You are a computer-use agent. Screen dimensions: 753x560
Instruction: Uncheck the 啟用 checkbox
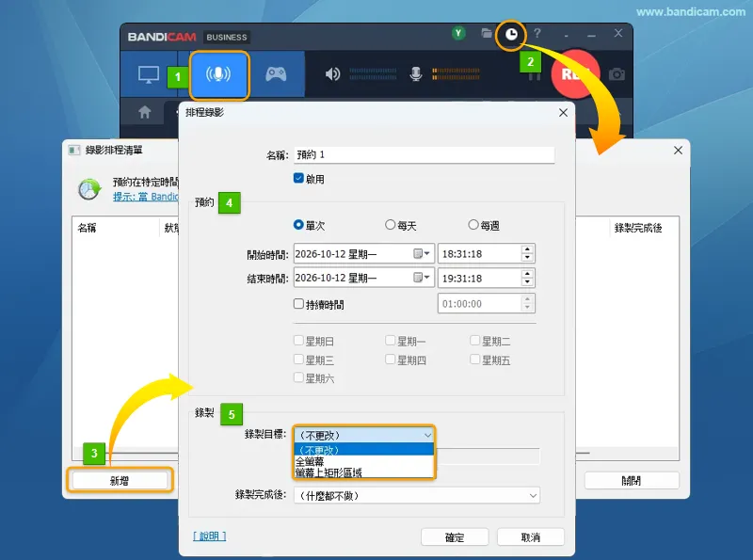[298, 178]
